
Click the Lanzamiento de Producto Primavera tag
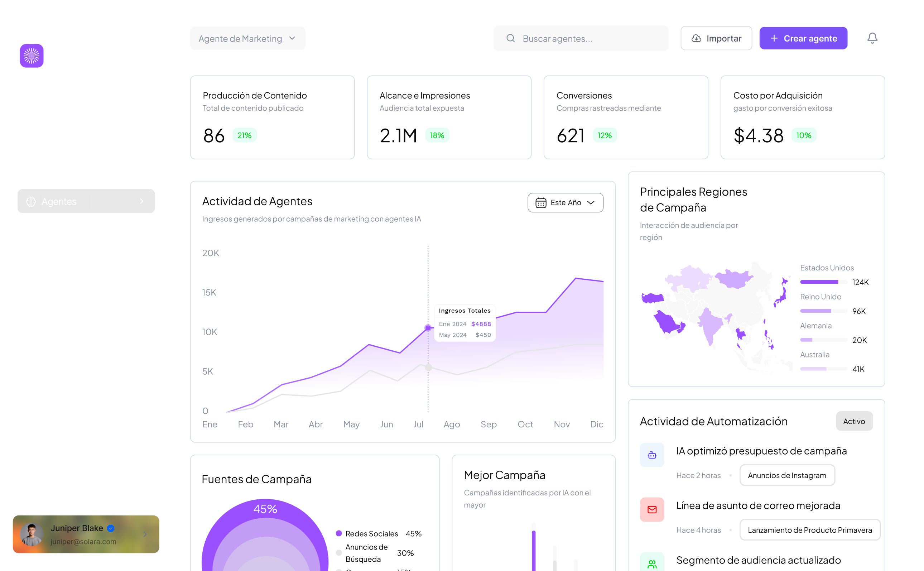click(810, 530)
